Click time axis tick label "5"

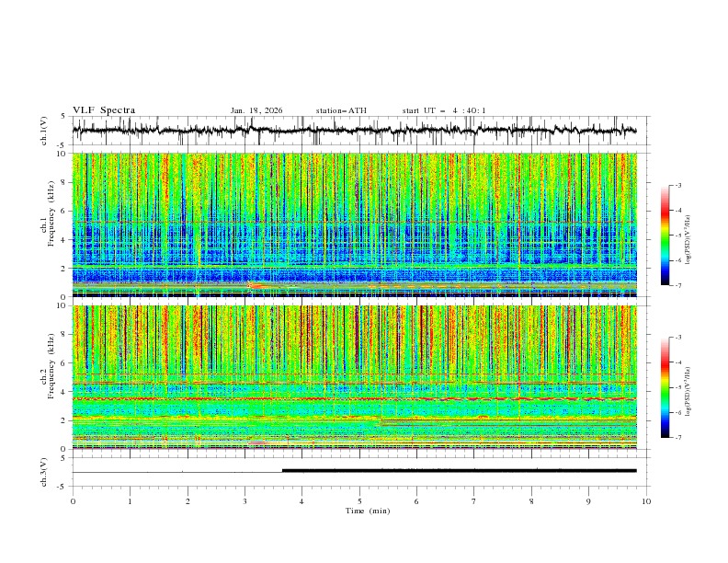[x=359, y=501]
